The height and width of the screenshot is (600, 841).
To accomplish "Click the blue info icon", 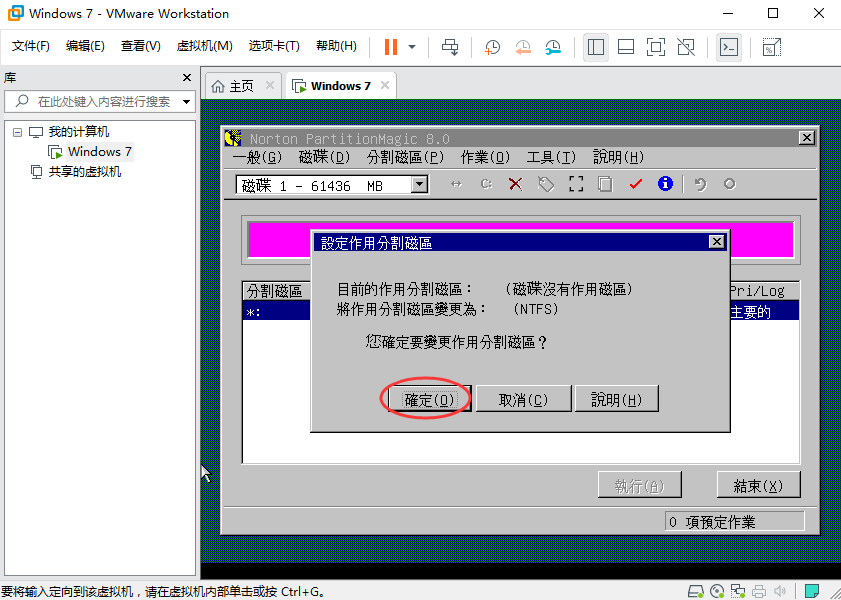I will [x=665, y=184].
